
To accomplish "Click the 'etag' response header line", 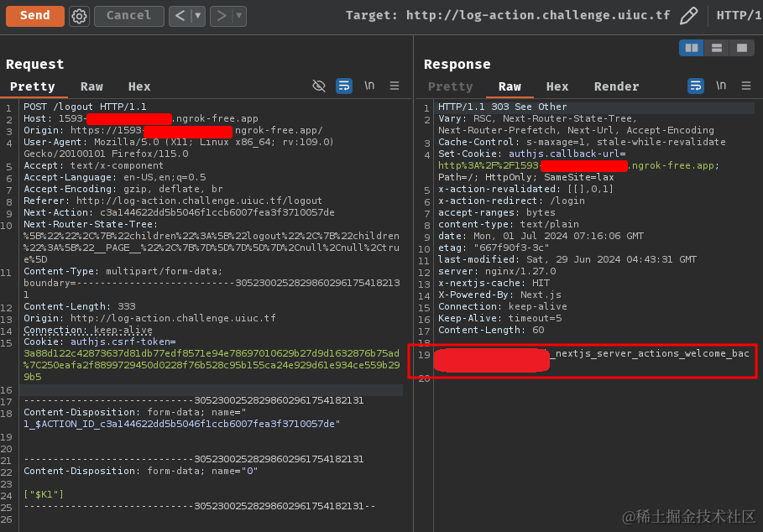I will coord(494,248).
